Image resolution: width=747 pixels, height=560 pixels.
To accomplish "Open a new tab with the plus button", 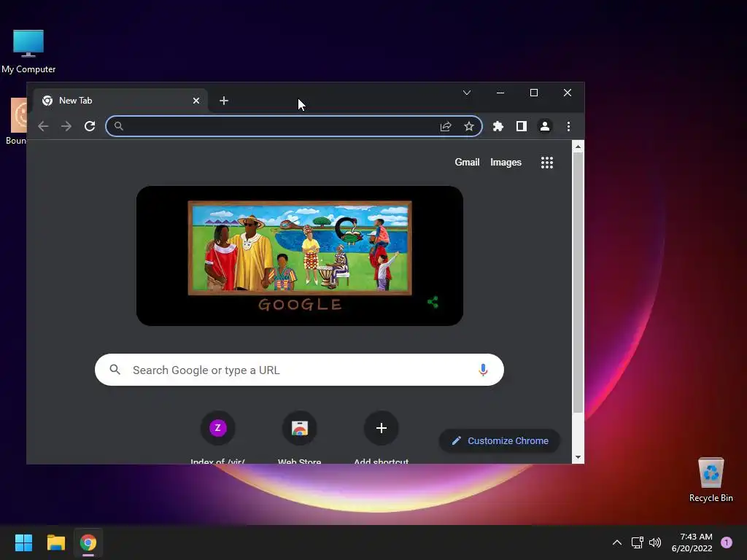I will click(x=224, y=101).
